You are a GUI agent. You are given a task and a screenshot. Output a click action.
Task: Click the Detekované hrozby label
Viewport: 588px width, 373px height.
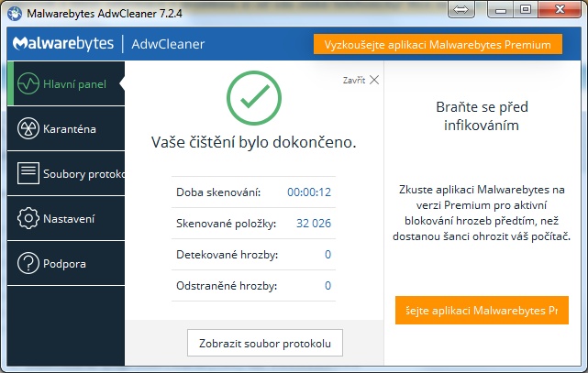[x=227, y=255]
